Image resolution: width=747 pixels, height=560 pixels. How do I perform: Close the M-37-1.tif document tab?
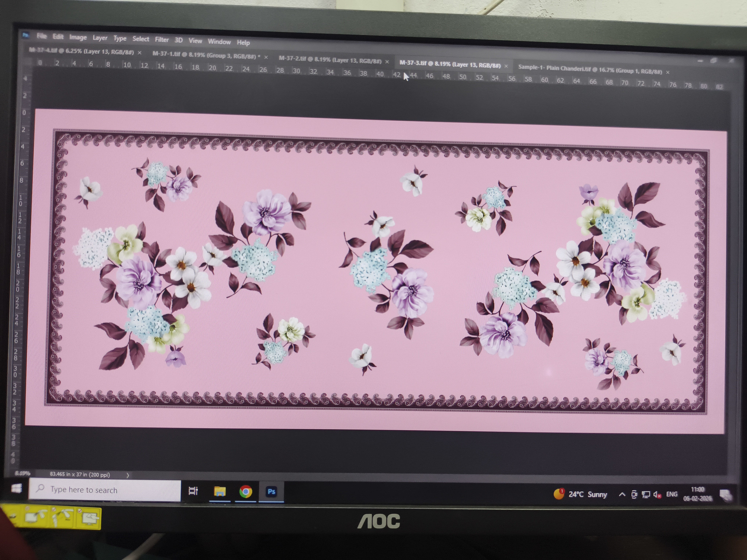click(266, 57)
